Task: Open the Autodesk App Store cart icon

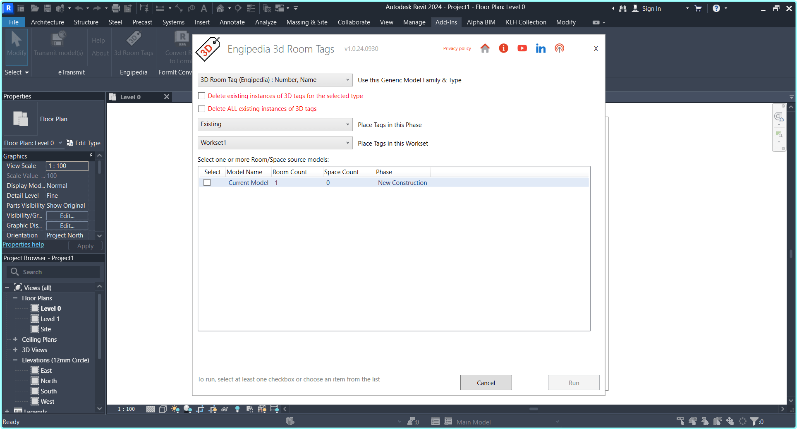Action: pos(697,8)
